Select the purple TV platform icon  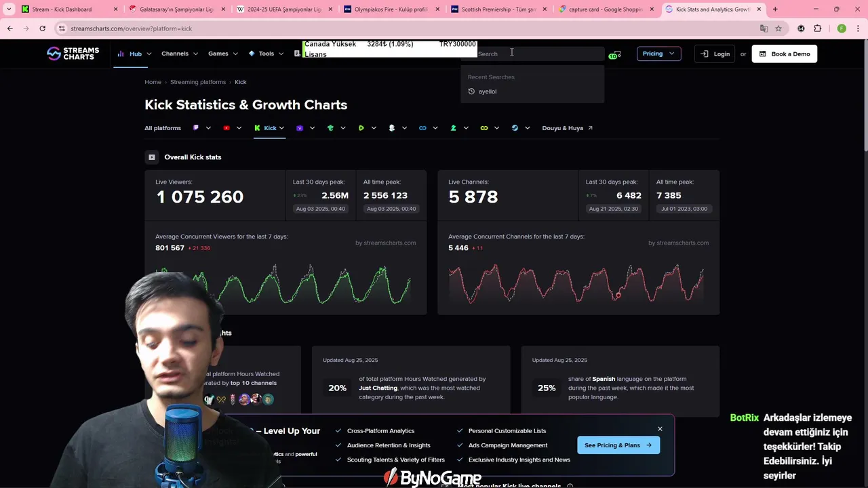tap(300, 128)
